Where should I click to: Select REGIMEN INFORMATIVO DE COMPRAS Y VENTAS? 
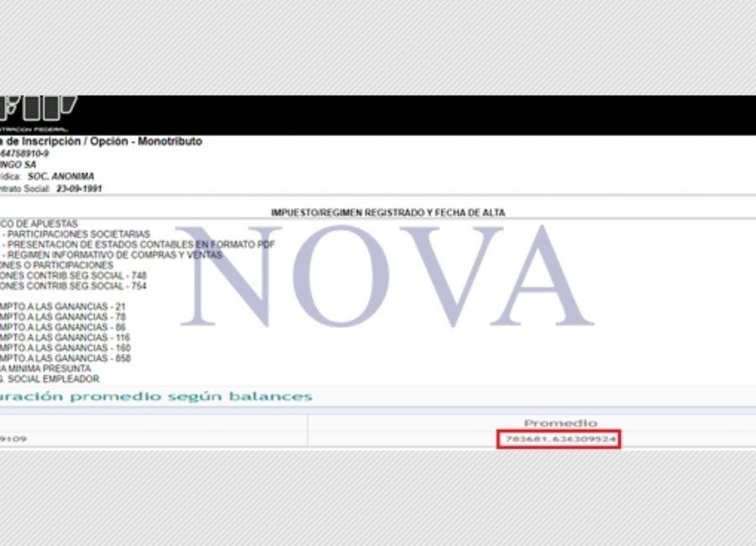(x=115, y=255)
